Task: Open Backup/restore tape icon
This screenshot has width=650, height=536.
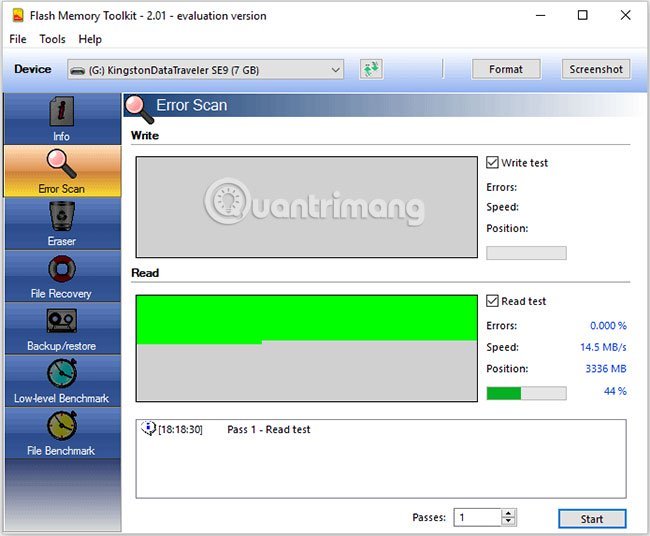Action: pyautogui.click(x=62, y=321)
